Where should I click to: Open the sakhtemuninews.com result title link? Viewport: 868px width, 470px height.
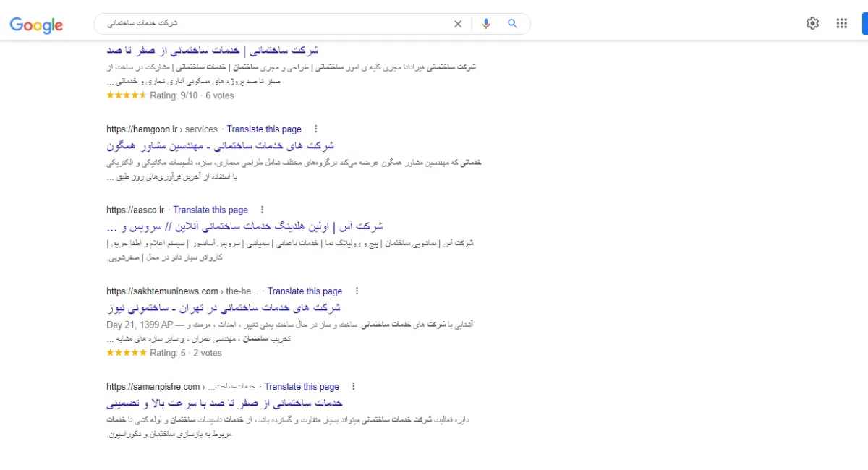point(224,307)
